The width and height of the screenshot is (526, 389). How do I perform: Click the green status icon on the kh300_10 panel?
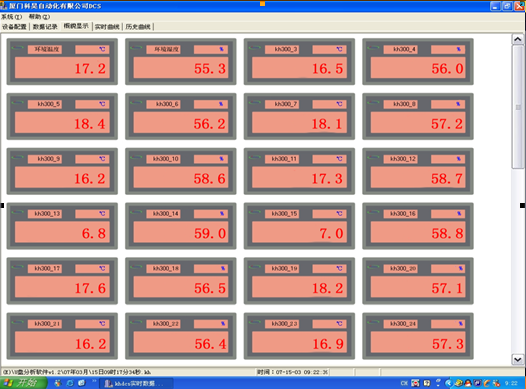coord(136,158)
